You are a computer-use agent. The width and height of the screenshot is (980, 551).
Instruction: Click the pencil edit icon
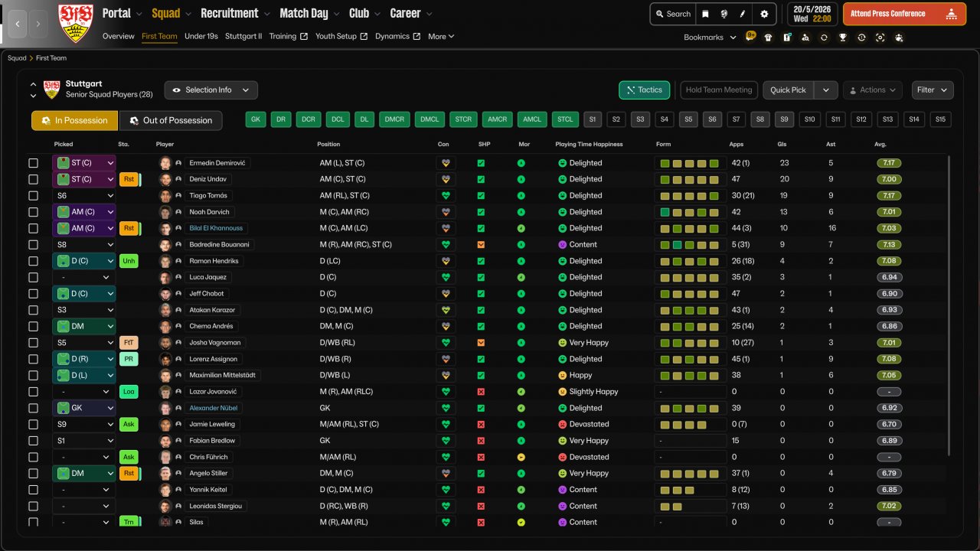743,14
